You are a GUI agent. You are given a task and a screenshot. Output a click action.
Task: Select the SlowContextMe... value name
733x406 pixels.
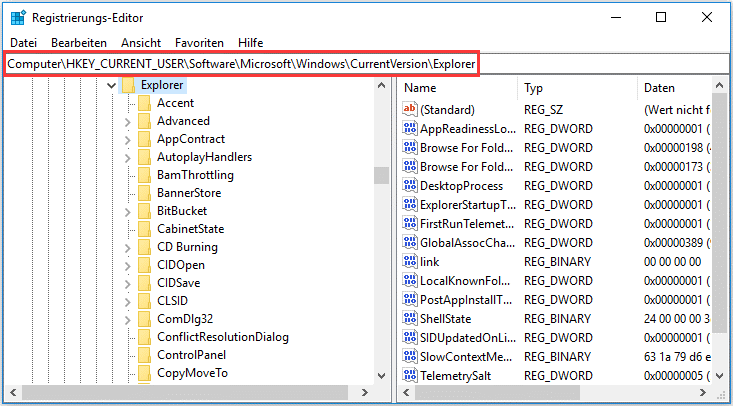click(x=467, y=357)
